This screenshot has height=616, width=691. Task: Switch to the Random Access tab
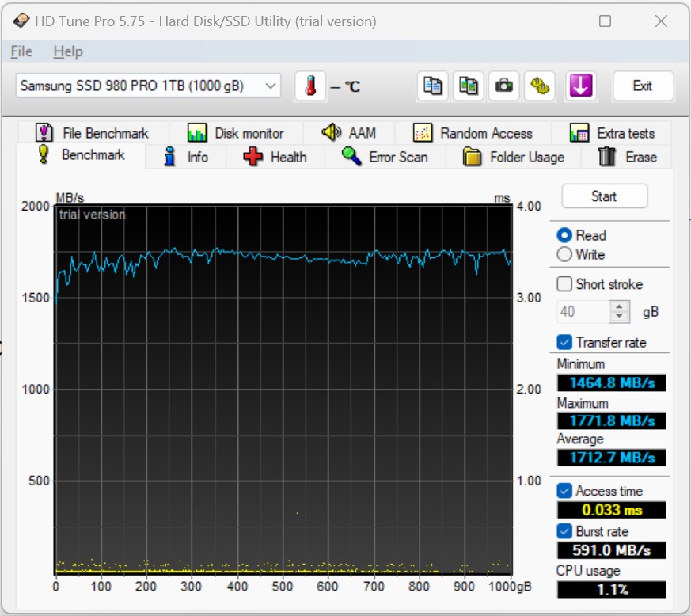click(473, 133)
